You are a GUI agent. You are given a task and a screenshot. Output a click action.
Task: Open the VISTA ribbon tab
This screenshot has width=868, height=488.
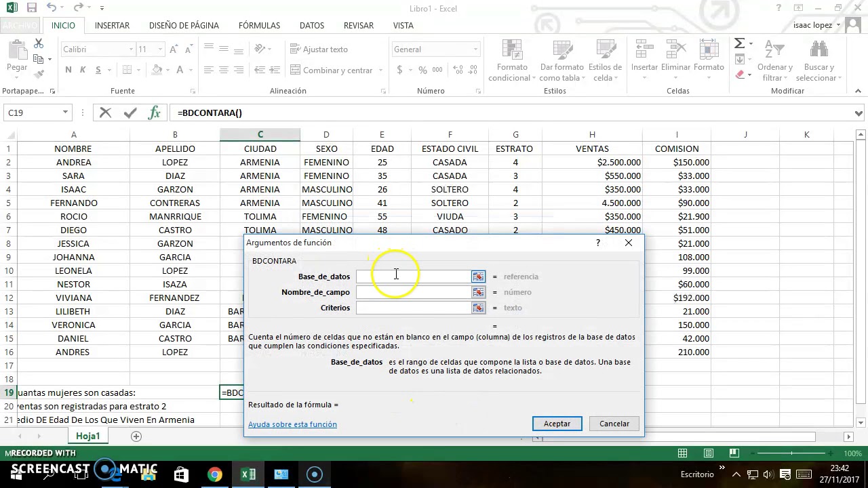[403, 25]
